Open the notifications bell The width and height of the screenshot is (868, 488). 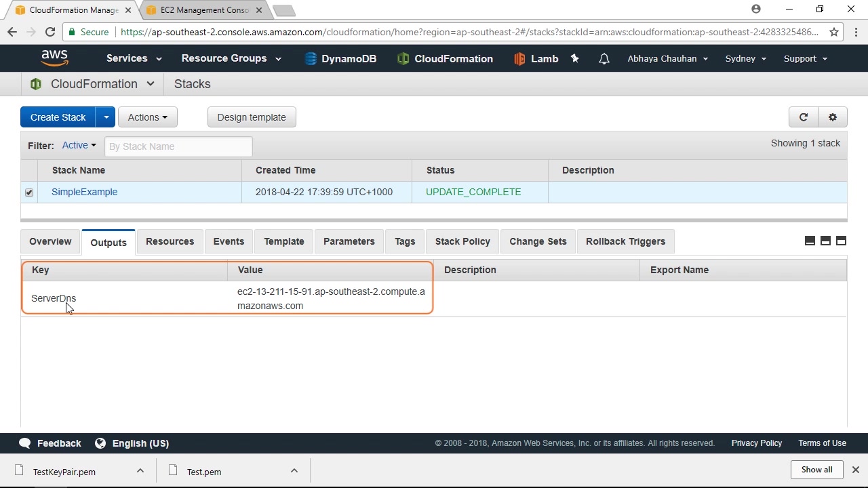[x=604, y=59]
